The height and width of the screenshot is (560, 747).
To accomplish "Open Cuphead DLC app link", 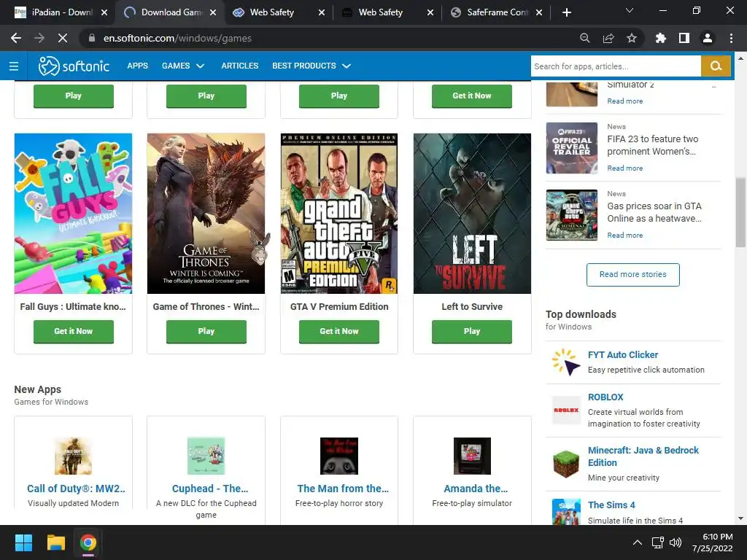I will [x=209, y=489].
